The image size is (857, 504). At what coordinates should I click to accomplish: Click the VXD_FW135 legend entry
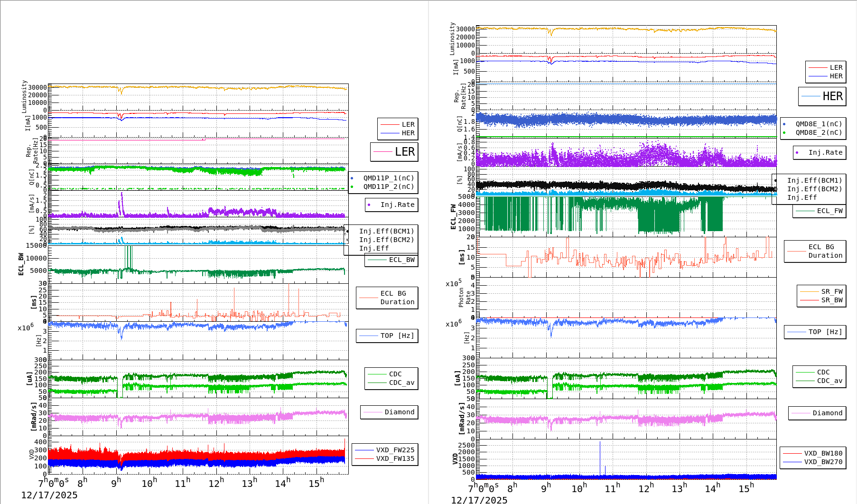pyautogui.click(x=395, y=458)
